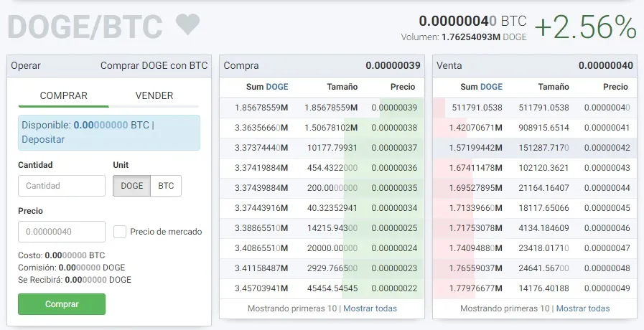Screen dimensions: 644x330
Task: Click the DOGE link in Compra Sum header
Action: pyautogui.click(x=277, y=87)
